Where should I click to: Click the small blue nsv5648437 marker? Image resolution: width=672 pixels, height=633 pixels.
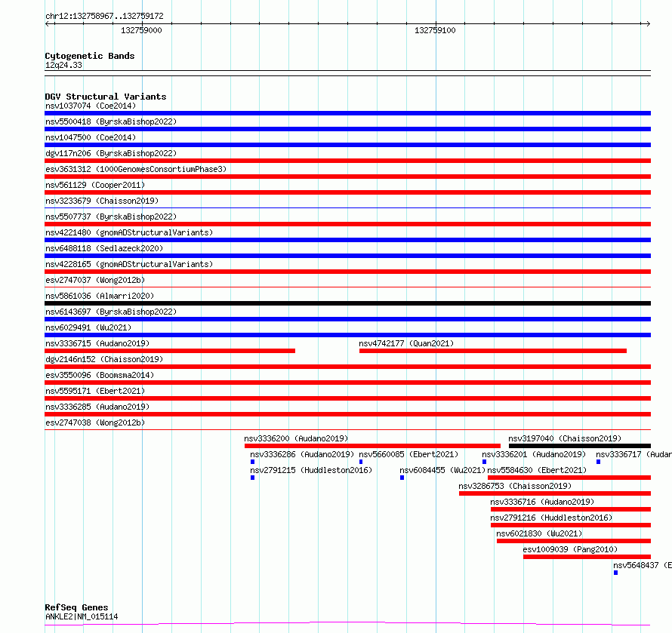tap(616, 573)
